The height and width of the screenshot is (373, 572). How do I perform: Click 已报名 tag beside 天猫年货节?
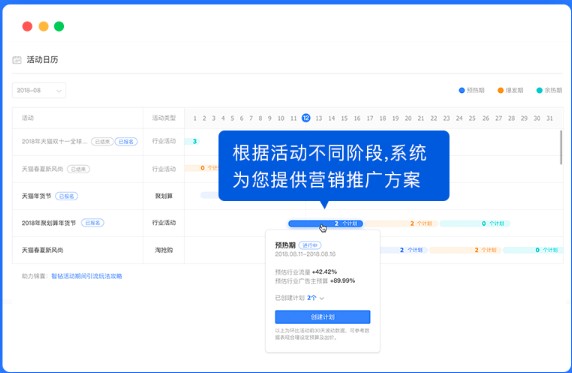point(66,196)
